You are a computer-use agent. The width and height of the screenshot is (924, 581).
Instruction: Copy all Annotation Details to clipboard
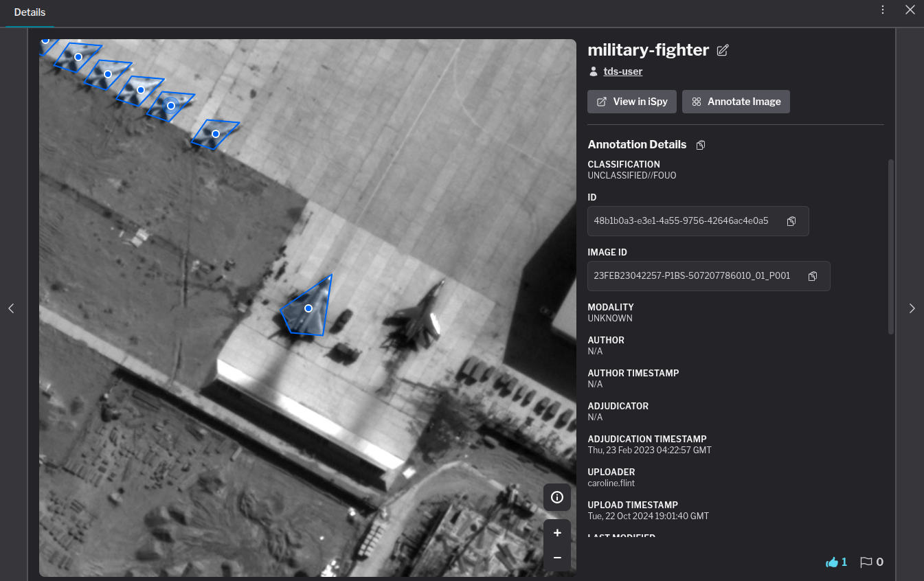tap(701, 145)
